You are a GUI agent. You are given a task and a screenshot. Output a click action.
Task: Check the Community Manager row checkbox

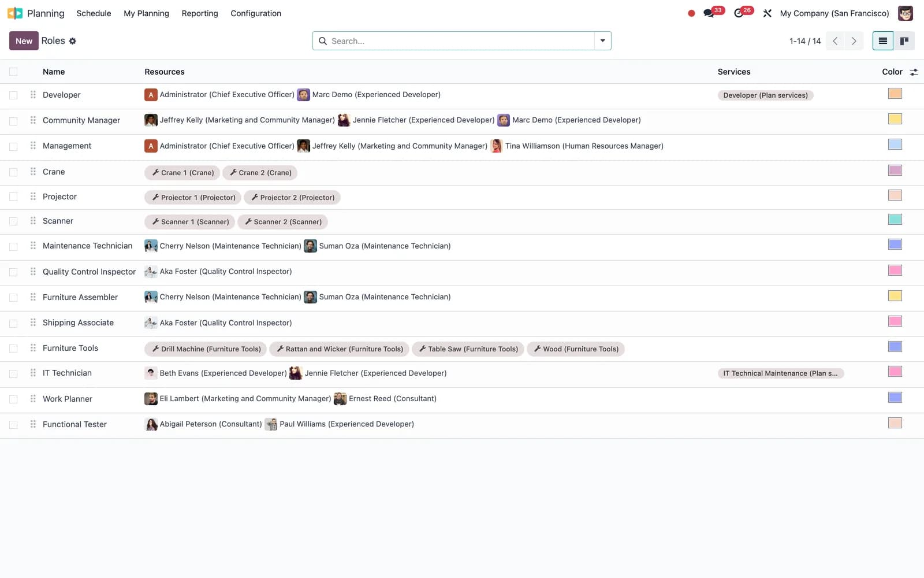click(13, 121)
